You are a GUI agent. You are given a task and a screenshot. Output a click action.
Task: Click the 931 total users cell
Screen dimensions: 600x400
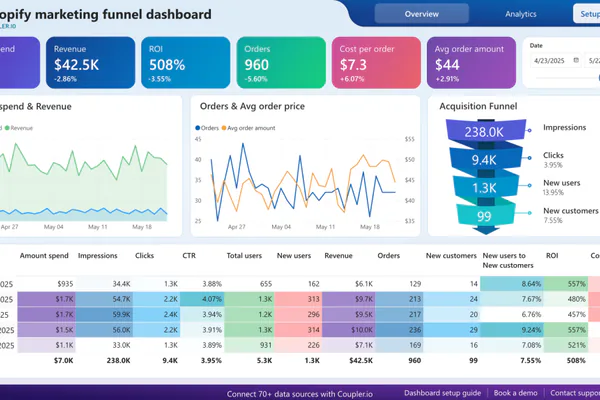pyautogui.click(x=249, y=345)
